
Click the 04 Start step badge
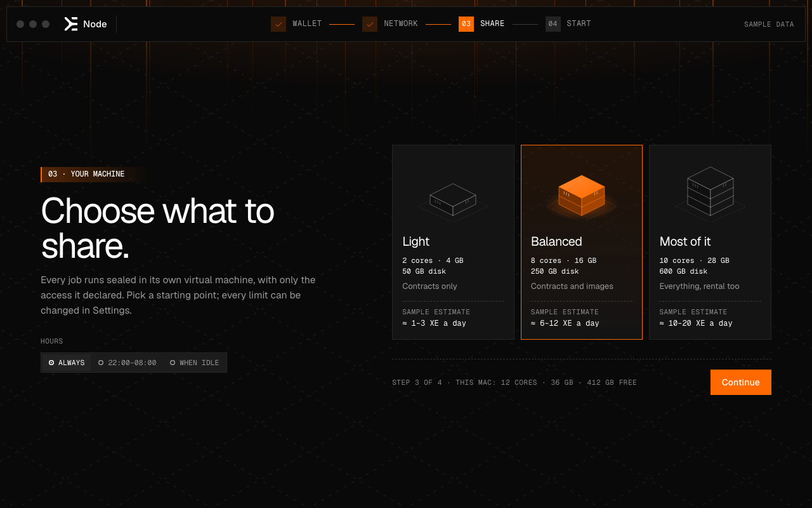[553, 24]
